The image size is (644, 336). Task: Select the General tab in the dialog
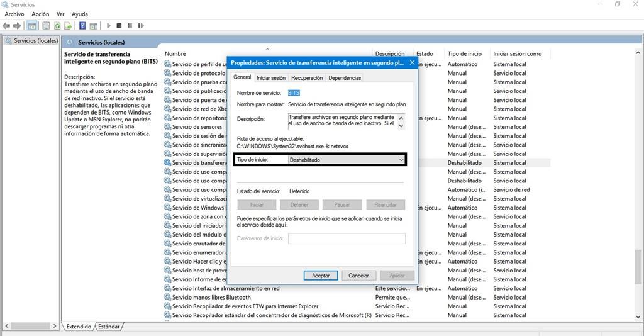tap(242, 77)
